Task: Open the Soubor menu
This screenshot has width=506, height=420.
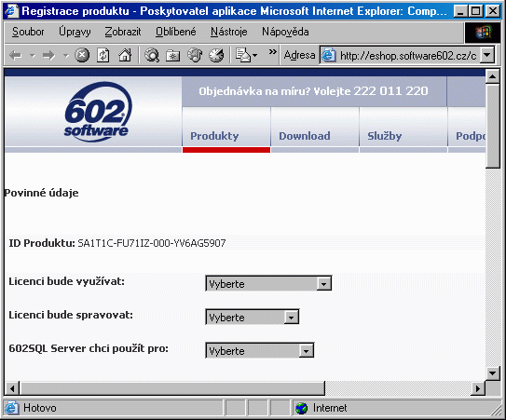Action: coord(28,32)
